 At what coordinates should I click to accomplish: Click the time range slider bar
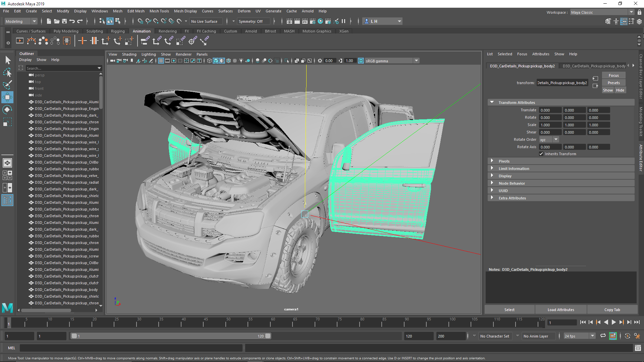171,336
